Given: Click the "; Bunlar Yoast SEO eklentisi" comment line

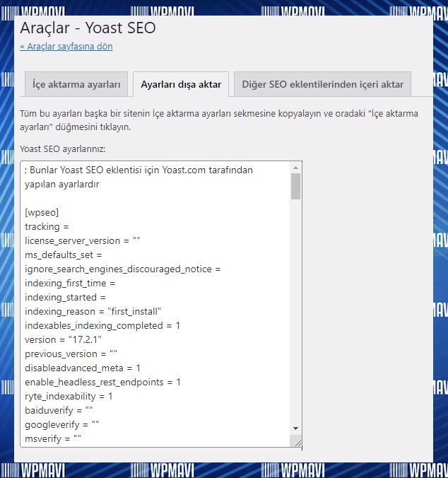Looking at the screenshot, I should coord(138,177).
